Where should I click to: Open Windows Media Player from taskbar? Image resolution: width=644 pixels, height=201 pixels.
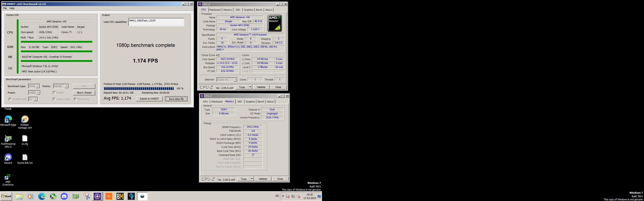30,196
